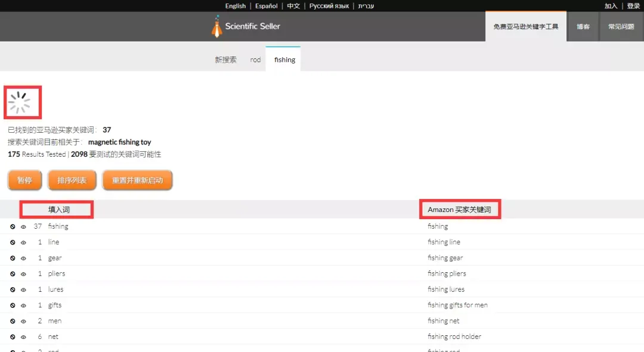Click the 'fishing net' buyer keyword
The image size is (644, 352).
[443, 321]
